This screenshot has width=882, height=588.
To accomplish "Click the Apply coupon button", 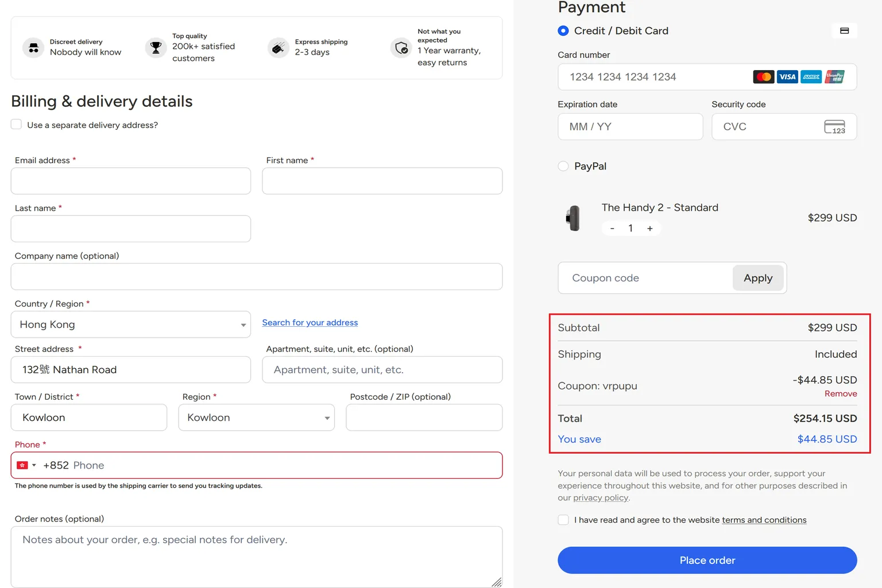I will click(758, 278).
